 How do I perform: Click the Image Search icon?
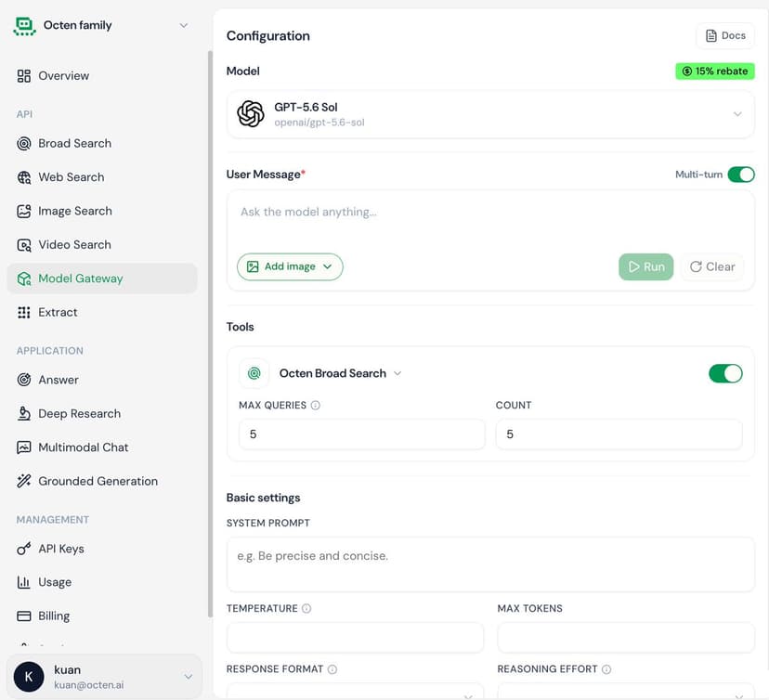[x=23, y=212]
